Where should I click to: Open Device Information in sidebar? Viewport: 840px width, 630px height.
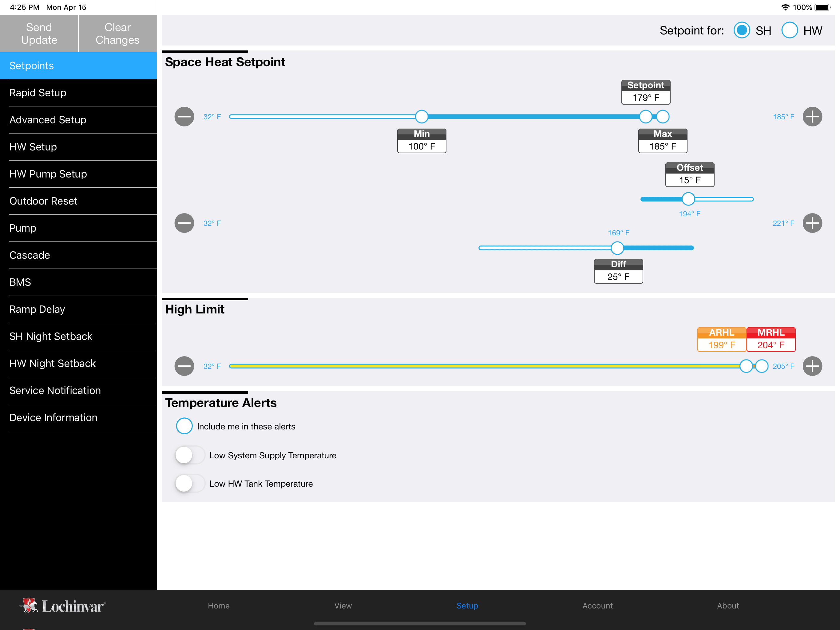coord(79,418)
